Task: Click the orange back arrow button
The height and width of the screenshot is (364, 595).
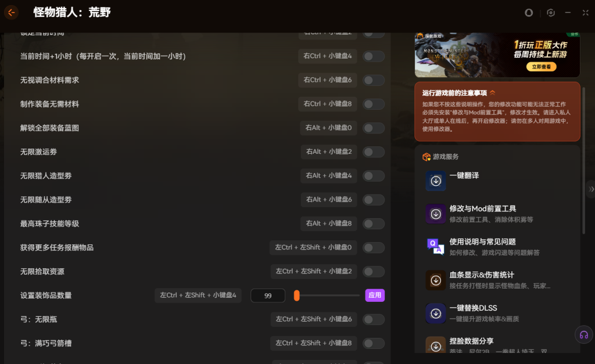Action: tap(11, 12)
